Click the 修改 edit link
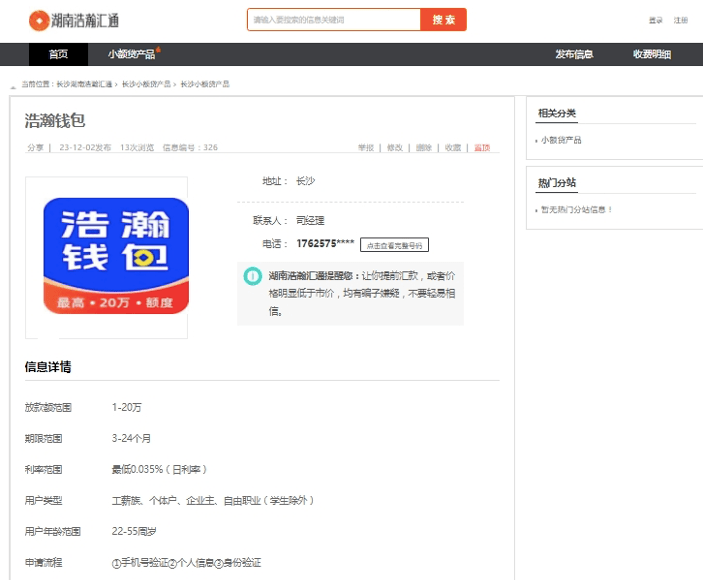This screenshot has height=580, width=704. click(x=395, y=147)
